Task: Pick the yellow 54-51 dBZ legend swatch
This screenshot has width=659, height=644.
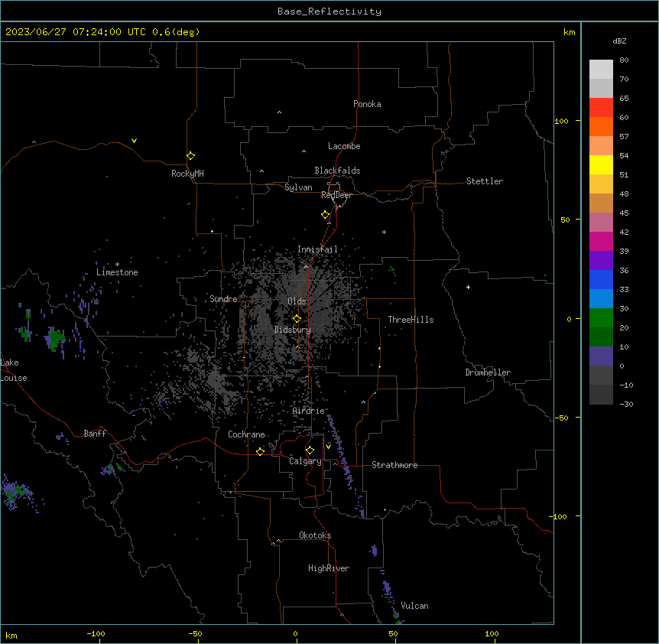Action: pos(601,164)
